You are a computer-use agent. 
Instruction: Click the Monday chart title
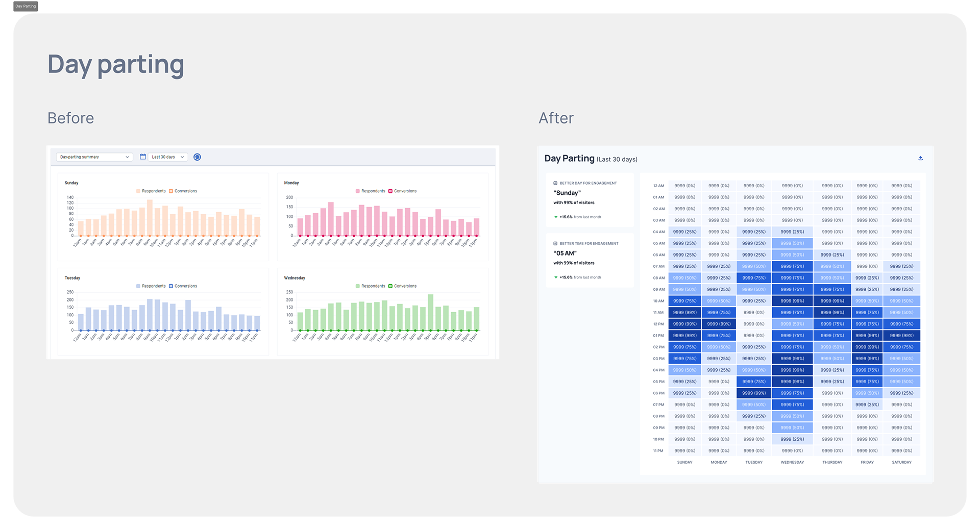[291, 183]
